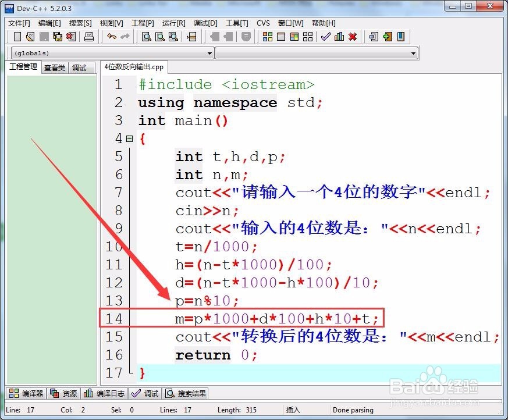Open the 运行[R] menu
The height and width of the screenshot is (420, 508).
173,23
